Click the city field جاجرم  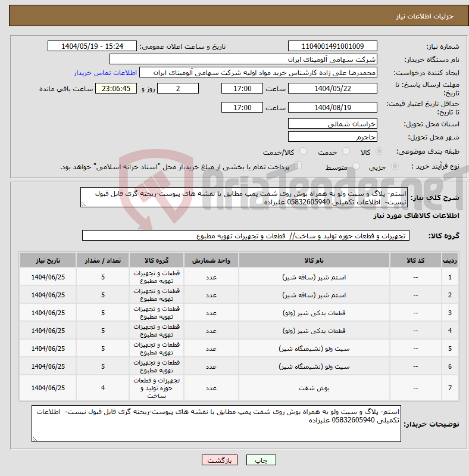(333, 136)
